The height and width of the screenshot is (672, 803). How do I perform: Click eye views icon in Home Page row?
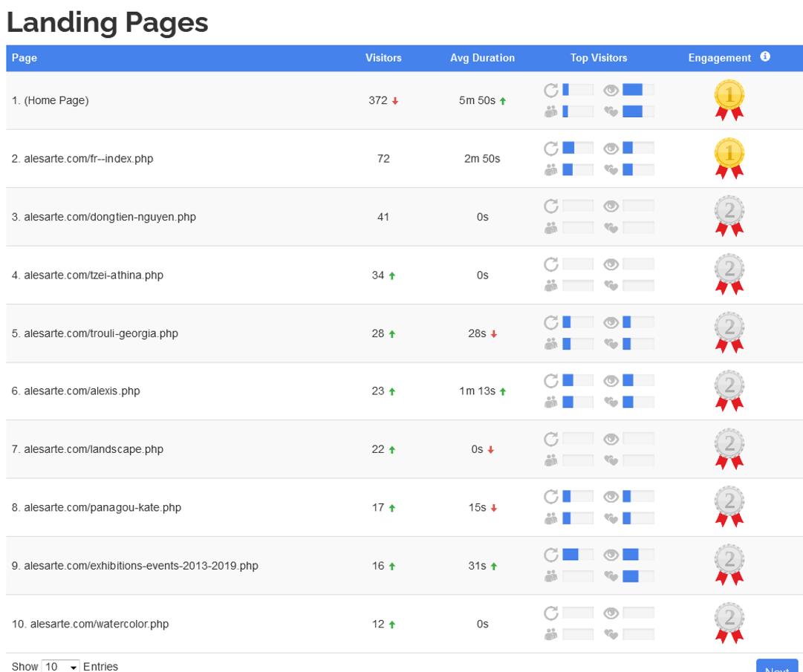tap(611, 91)
